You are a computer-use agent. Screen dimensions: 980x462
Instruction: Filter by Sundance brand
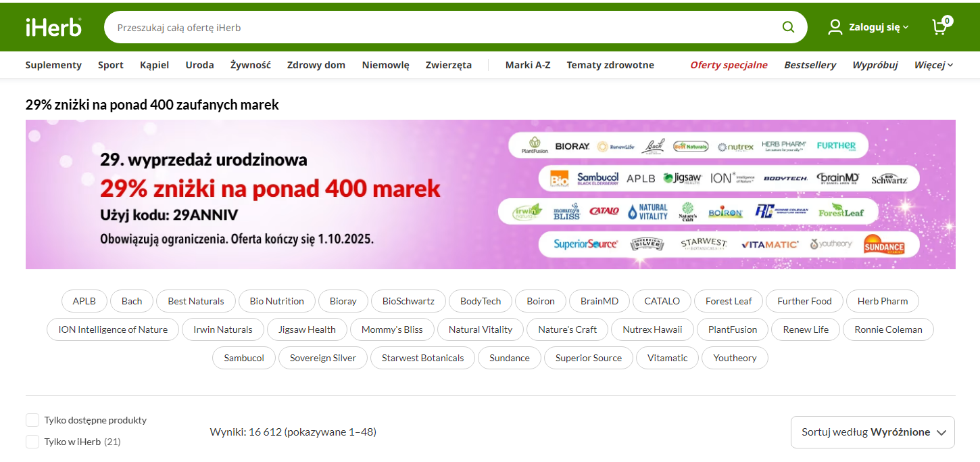pos(510,358)
